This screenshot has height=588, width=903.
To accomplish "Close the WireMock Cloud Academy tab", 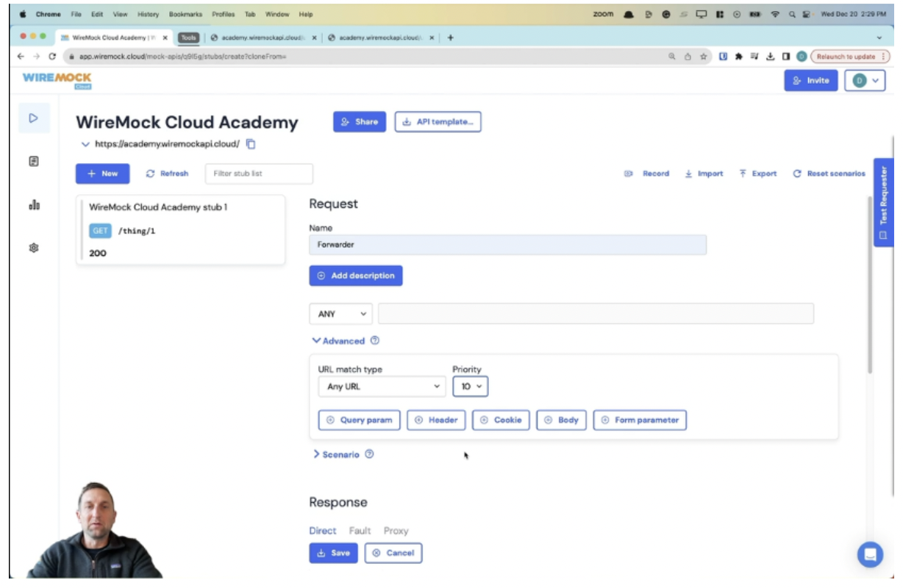I will [x=164, y=37].
